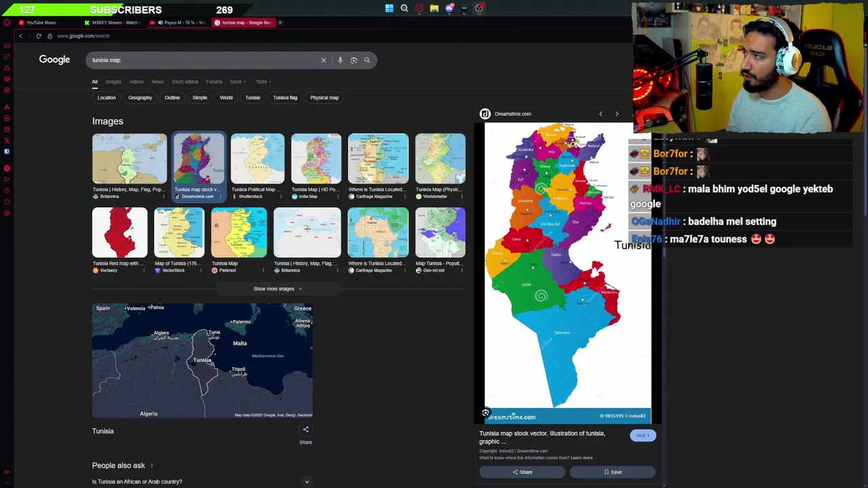Select the Short videos search tab
Viewport: 868px width, 488px height.
[185, 82]
